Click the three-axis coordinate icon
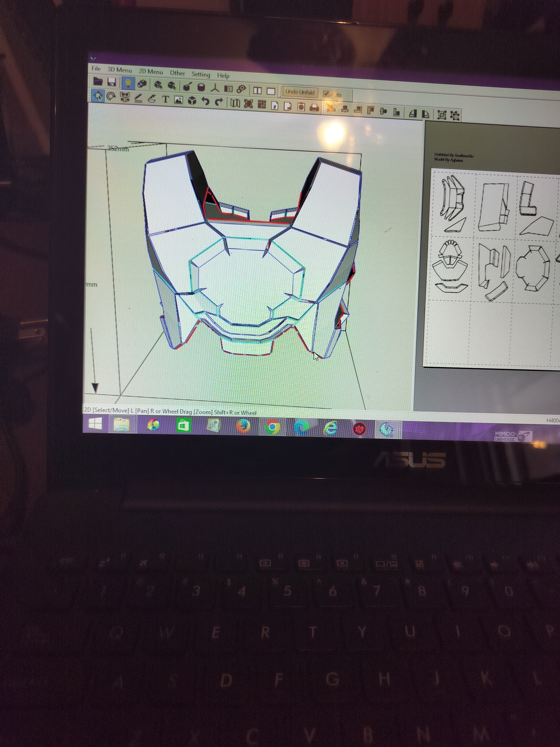560x747 pixels. pyautogui.click(x=215, y=88)
